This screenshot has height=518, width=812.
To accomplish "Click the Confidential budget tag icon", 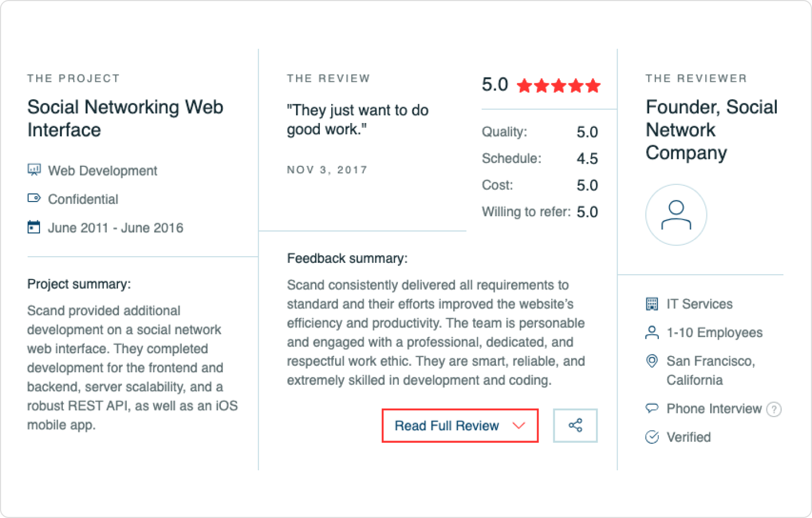I will pos(34,198).
